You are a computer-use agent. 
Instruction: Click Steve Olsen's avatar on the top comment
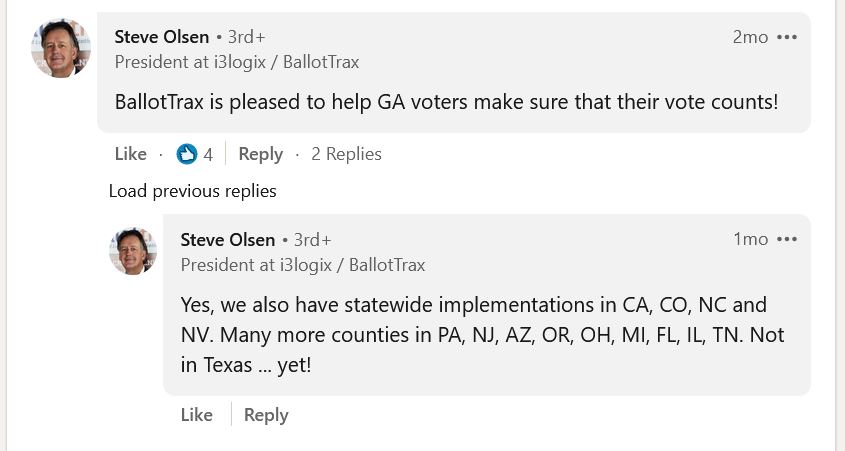pyautogui.click(x=61, y=48)
